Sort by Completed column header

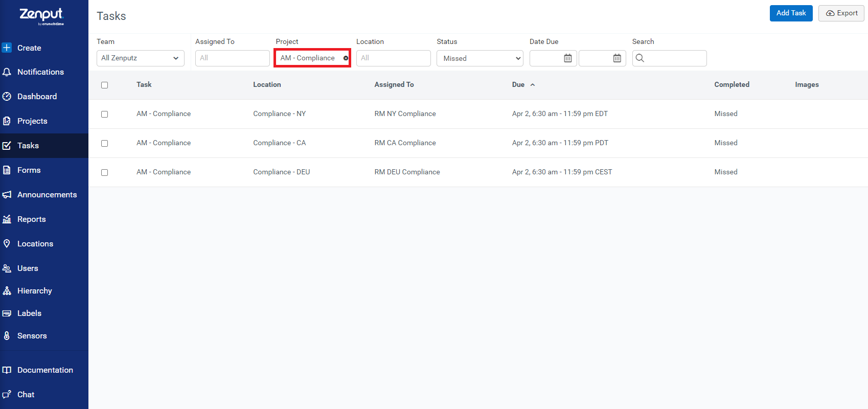click(732, 85)
